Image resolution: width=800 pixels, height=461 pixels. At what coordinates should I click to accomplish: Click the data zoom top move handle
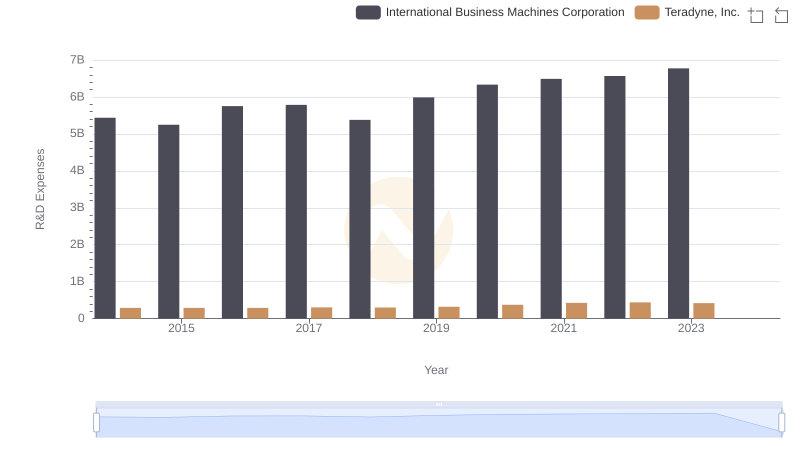coord(439,404)
